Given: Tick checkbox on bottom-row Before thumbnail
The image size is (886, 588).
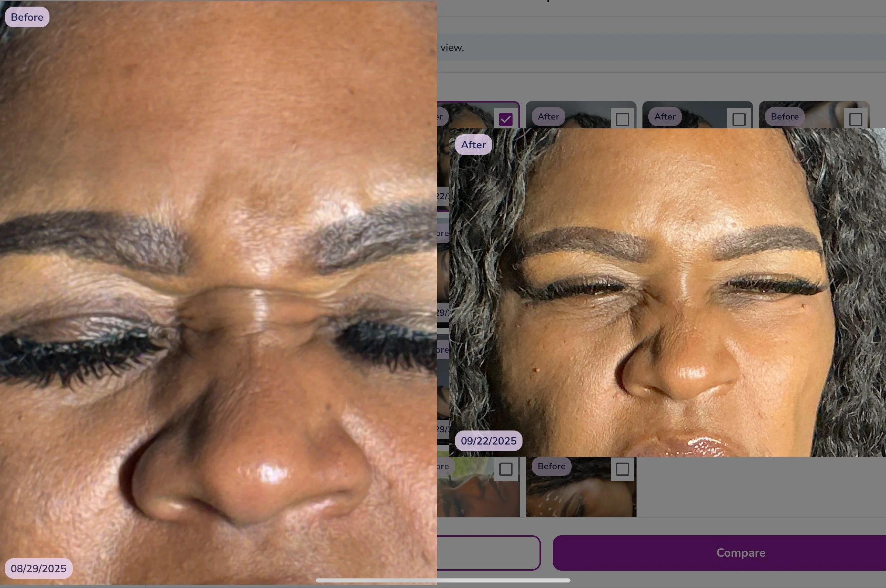Looking at the screenshot, I should 622,469.
